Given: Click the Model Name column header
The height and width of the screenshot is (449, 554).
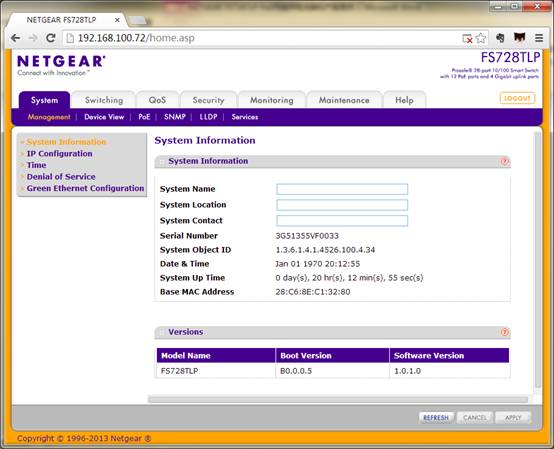Looking at the screenshot, I should click(x=216, y=355).
